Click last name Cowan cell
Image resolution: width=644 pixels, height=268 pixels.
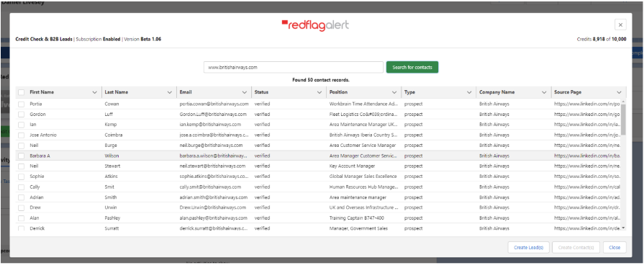pyautogui.click(x=112, y=104)
